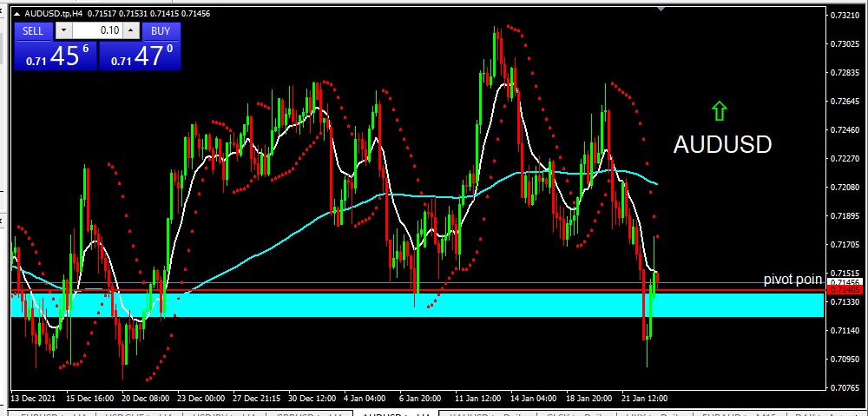Click the 0.72460 price axis label
Screen dimensions: 868x416
pyautogui.click(x=845, y=130)
